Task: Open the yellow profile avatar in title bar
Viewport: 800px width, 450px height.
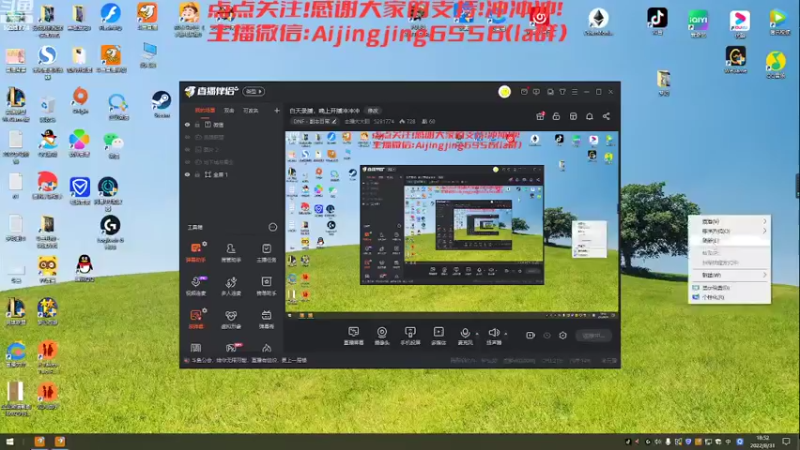Action: pos(505,92)
